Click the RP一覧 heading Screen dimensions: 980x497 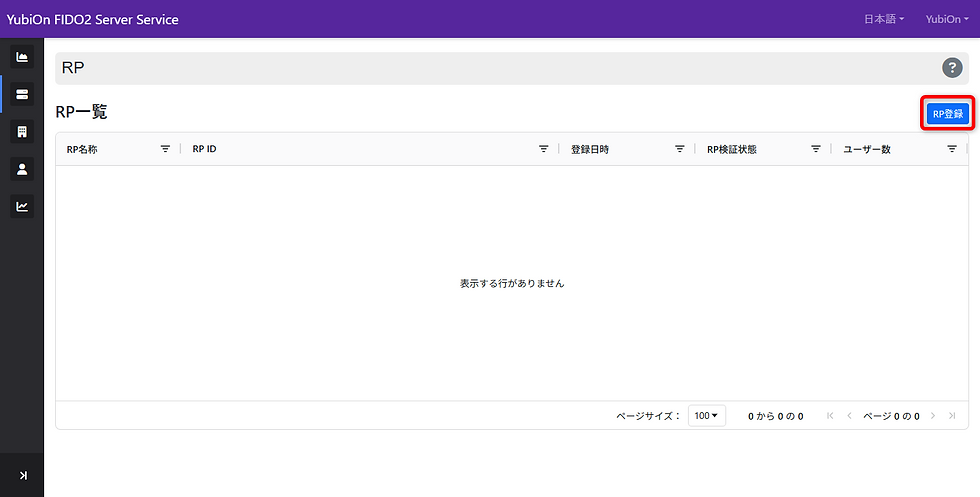[x=81, y=112]
